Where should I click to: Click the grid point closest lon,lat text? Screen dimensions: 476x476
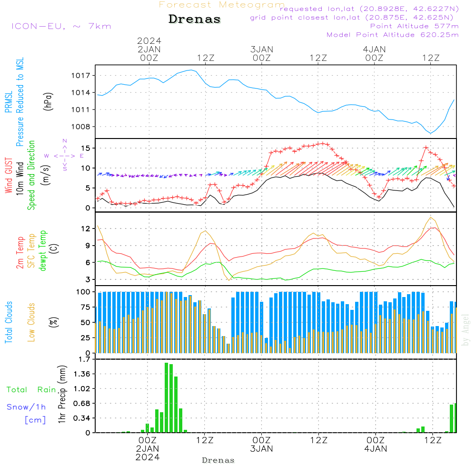point(352,18)
